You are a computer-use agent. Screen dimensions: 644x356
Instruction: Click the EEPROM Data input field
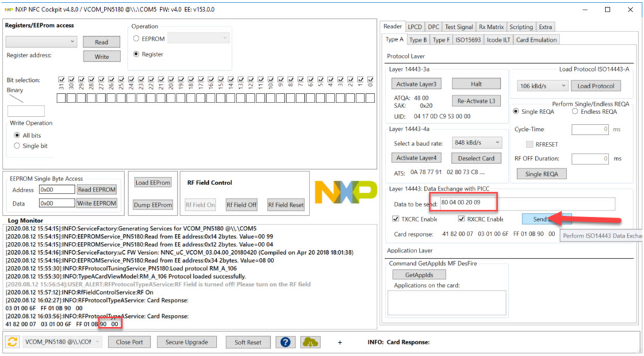[57, 203]
